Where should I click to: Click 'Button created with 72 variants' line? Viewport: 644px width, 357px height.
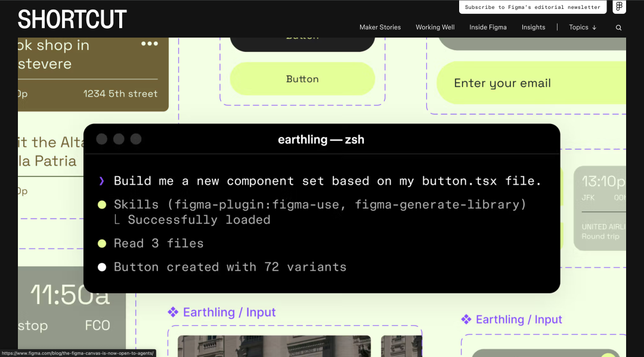230,267
